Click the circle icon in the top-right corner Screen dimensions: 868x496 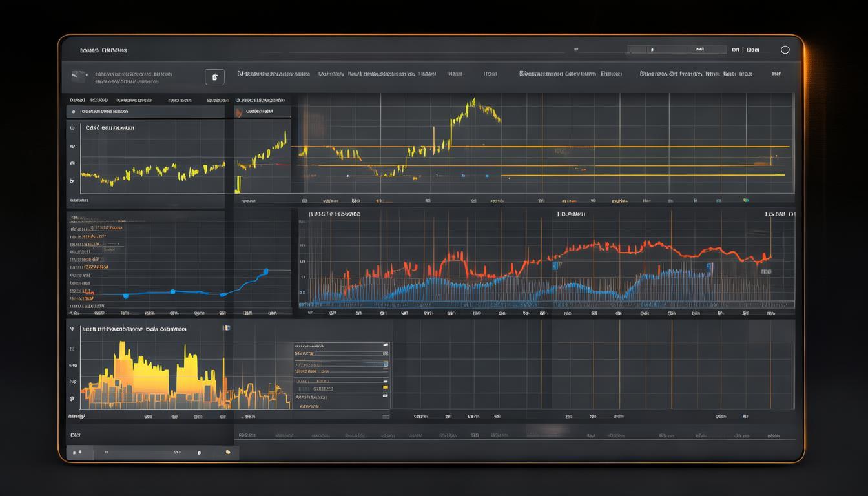click(785, 50)
